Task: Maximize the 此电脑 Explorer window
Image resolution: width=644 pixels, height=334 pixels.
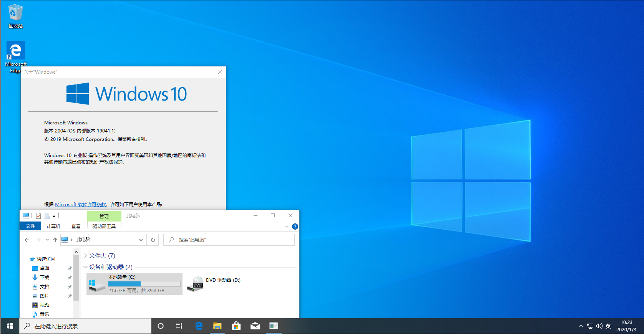Action: [273, 216]
